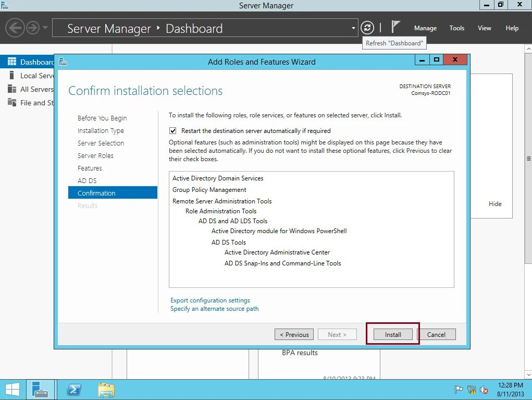
Task: Go to the Before You Begin step
Action: coord(102,118)
